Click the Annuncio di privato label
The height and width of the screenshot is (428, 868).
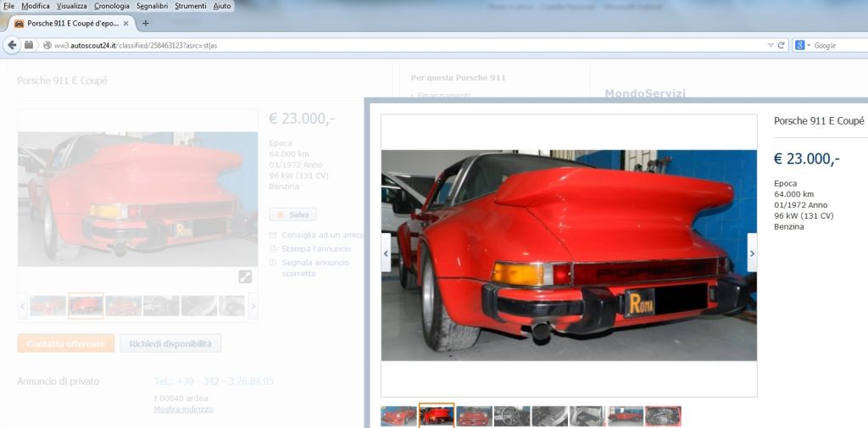[x=58, y=381]
